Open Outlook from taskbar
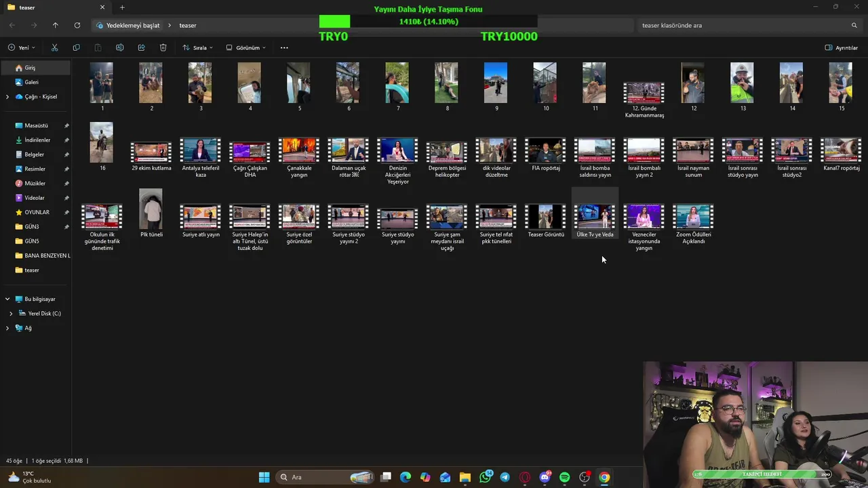 pyautogui.click(x=445, y=477)
